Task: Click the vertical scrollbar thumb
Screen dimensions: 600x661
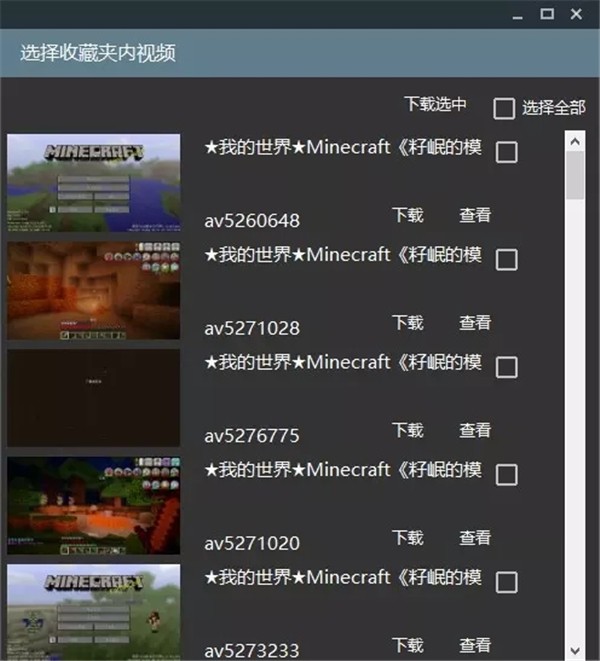Action: (x=575, y=175)
